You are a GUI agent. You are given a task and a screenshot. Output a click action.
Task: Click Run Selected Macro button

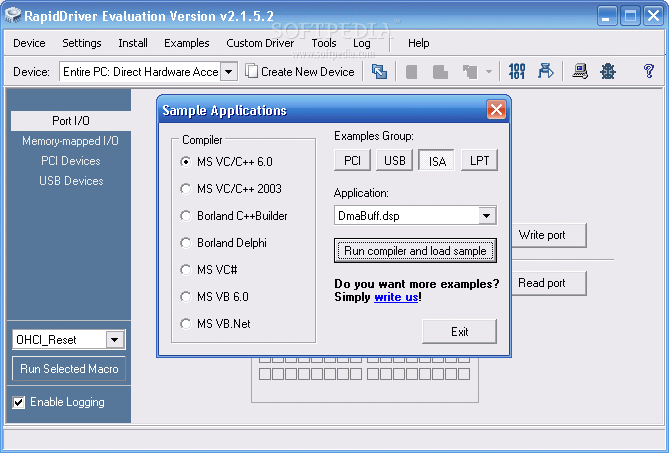point(69,369)
